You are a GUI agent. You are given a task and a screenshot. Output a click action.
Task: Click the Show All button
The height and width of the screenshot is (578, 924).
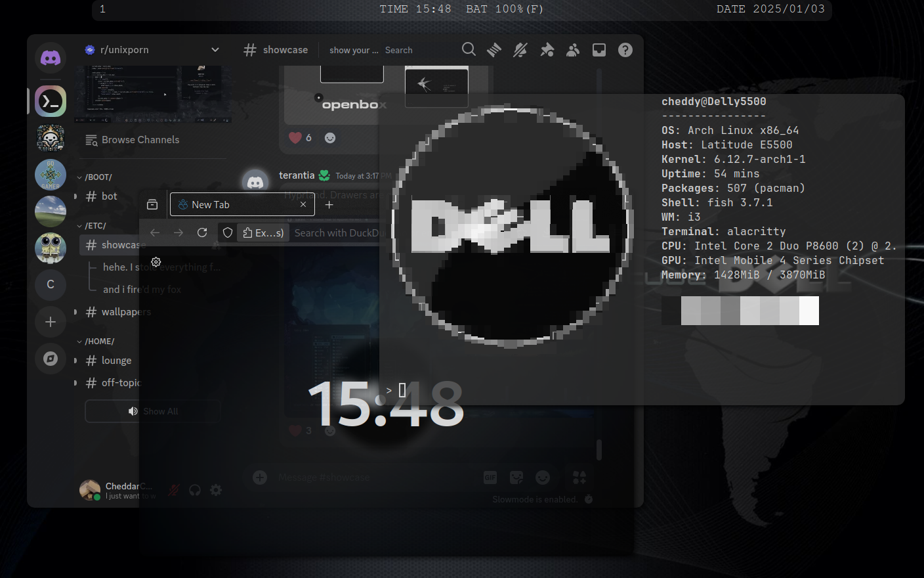point(153,411)
